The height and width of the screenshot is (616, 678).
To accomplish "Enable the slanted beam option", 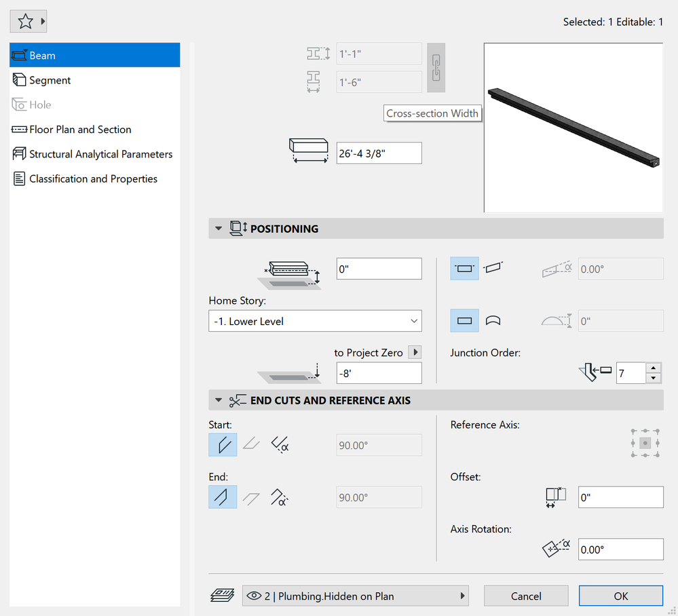I will pos(493,268).
